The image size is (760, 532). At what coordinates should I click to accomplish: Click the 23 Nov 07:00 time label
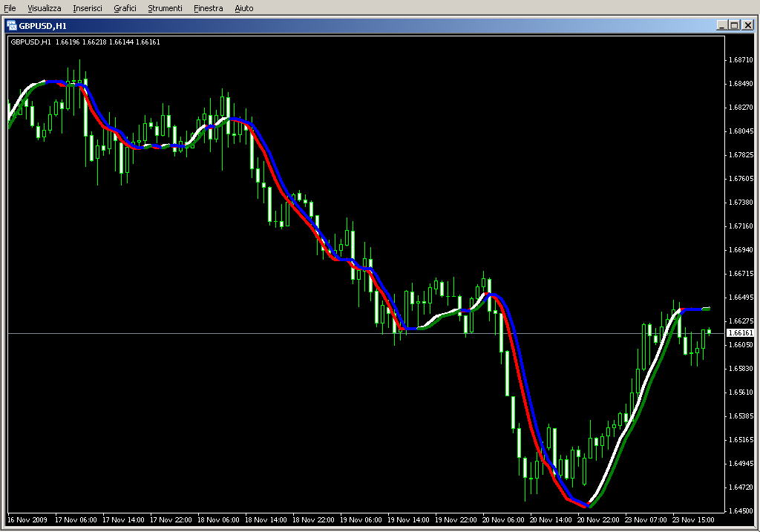coord(646,520)
